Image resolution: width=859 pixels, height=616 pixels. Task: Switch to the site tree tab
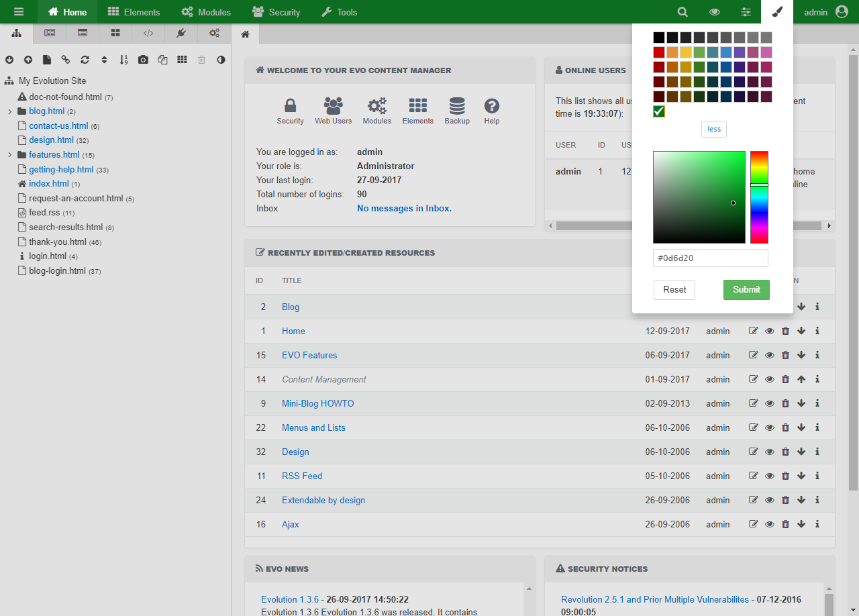[x=16, y=32]
